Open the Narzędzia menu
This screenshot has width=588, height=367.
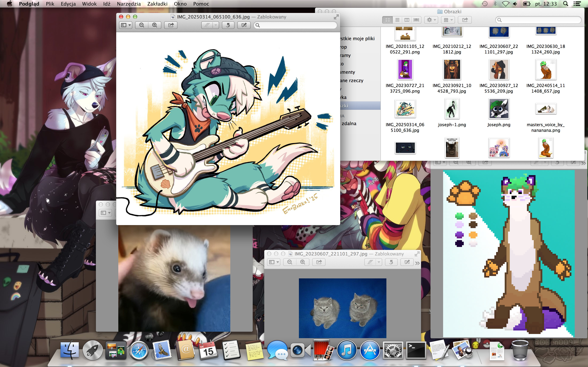(128, 4)
